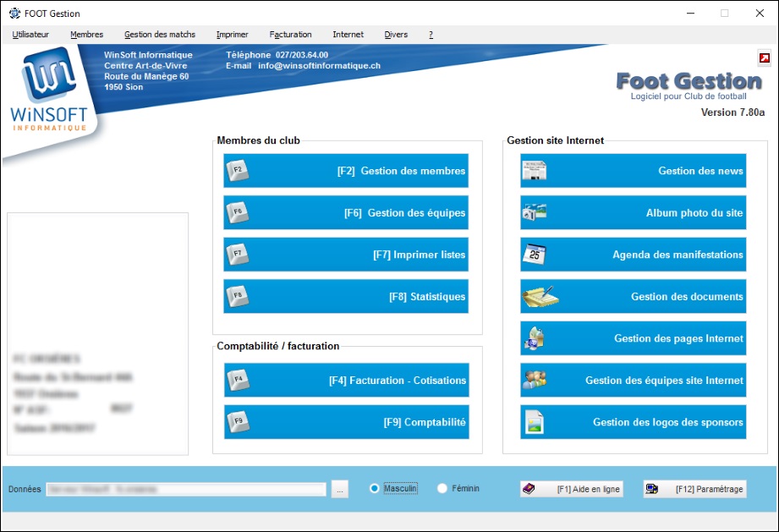Click the newspaper icon for Gestion des news
This screenshot has height=532, width=779.
pos(535,171)
